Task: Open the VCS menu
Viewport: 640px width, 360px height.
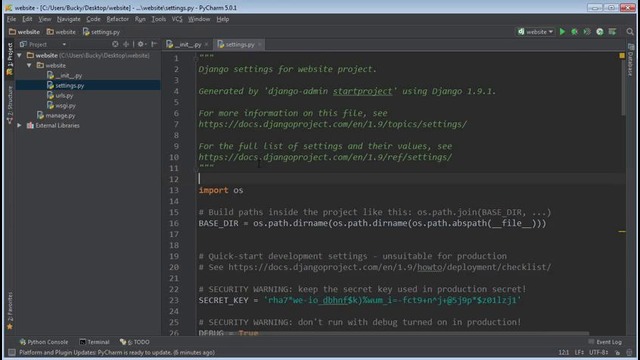Action: pos(177,19)
